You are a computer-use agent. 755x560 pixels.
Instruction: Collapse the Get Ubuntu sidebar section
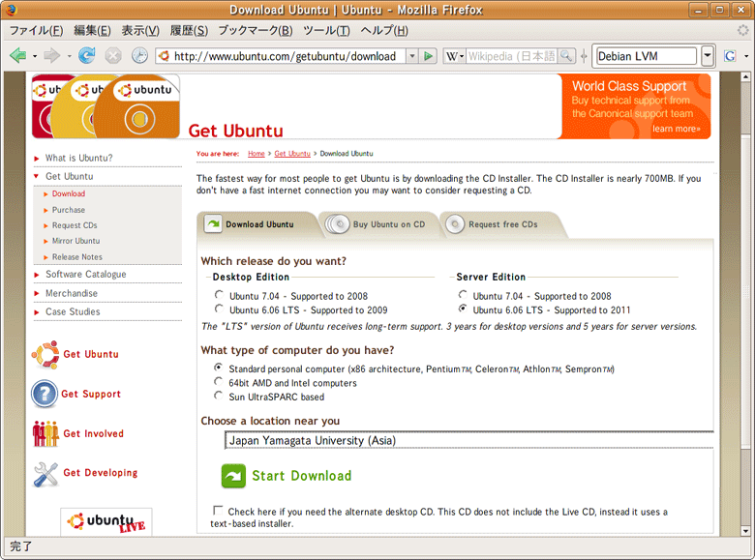tap(36, 176)
